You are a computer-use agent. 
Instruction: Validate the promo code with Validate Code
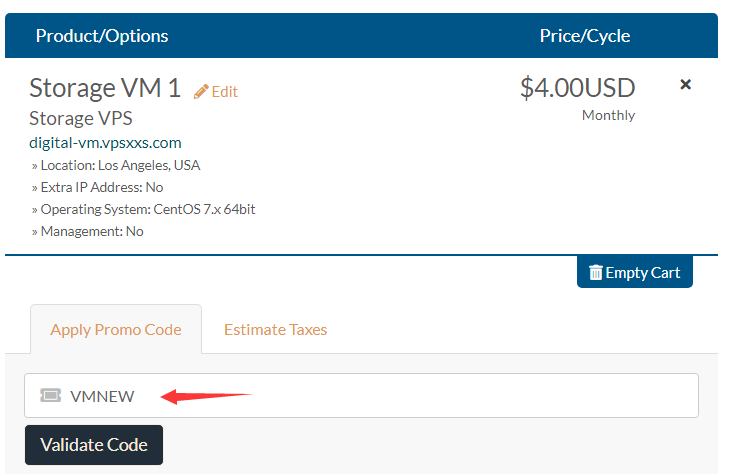[94, 445]
